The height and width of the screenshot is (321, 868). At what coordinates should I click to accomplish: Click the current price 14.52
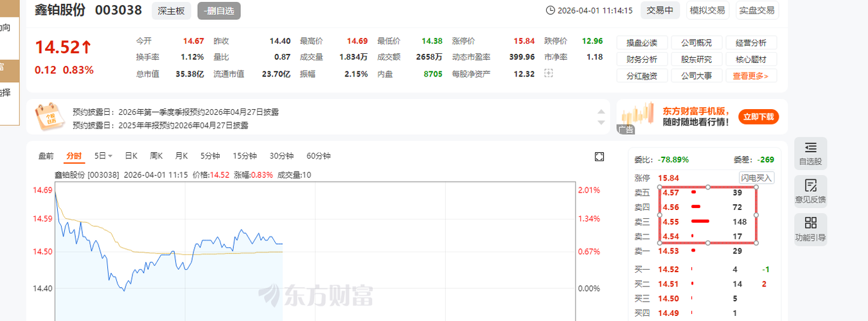point(63,48)
